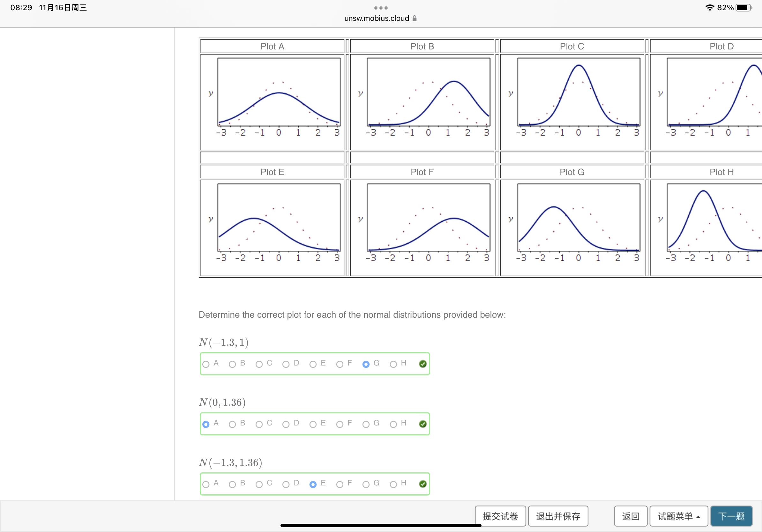
Task: Click the 退出并保存 save and exit button
Action: pos(558,516)
